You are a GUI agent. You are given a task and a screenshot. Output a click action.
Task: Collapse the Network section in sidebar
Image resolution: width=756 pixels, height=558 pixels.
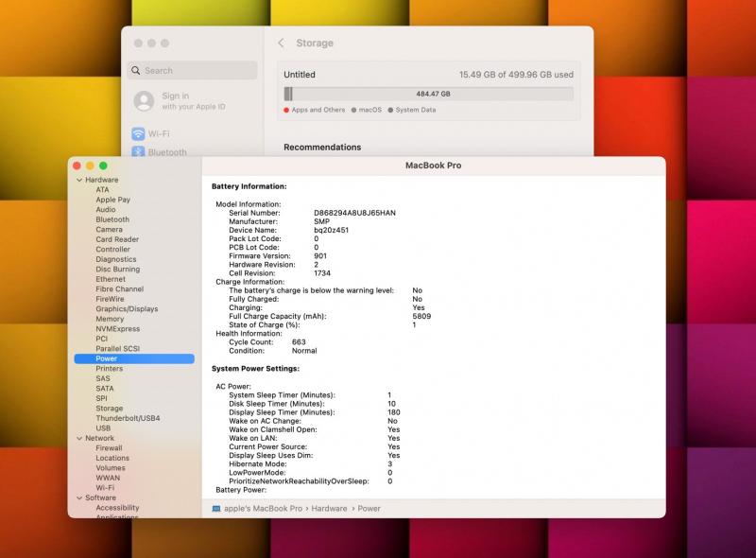79,438
